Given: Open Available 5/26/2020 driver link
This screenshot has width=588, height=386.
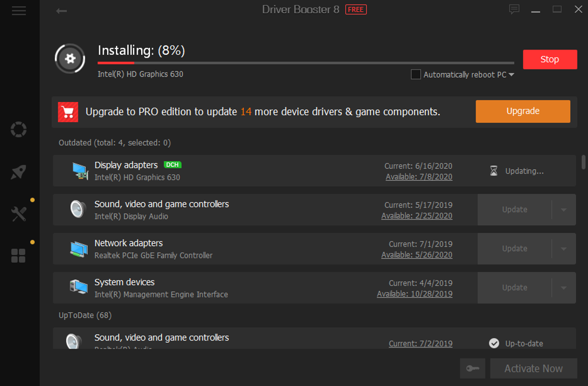Looking at the screenshot, I should click(417, 255).
